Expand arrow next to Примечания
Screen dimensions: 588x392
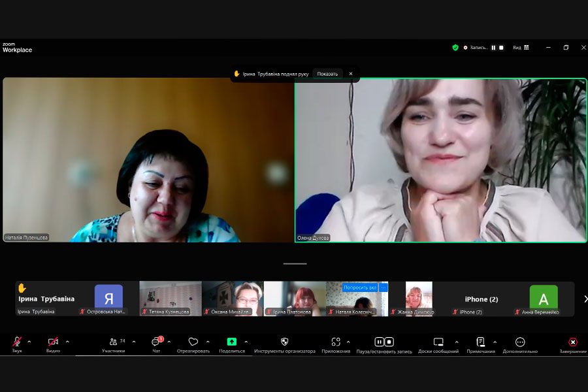coord(495,342)
